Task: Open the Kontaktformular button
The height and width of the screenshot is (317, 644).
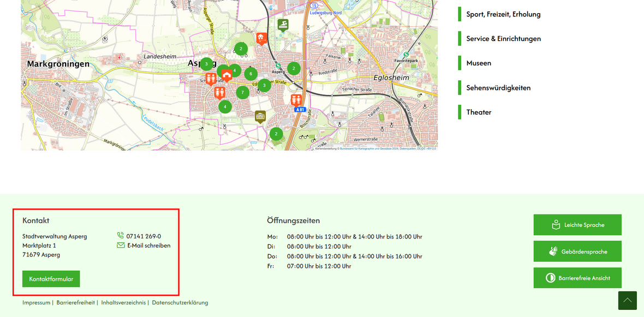Action: (51, 279)
